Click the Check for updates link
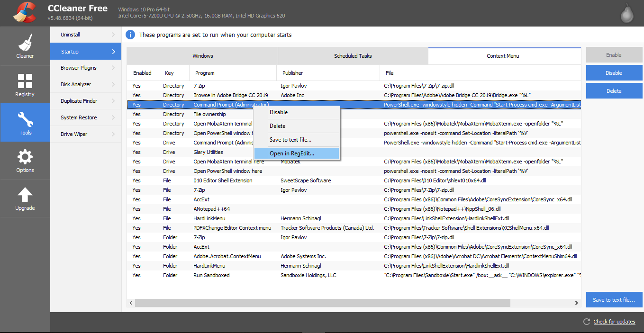This screenshot has width=644, height=333. [x=614, y=322]
